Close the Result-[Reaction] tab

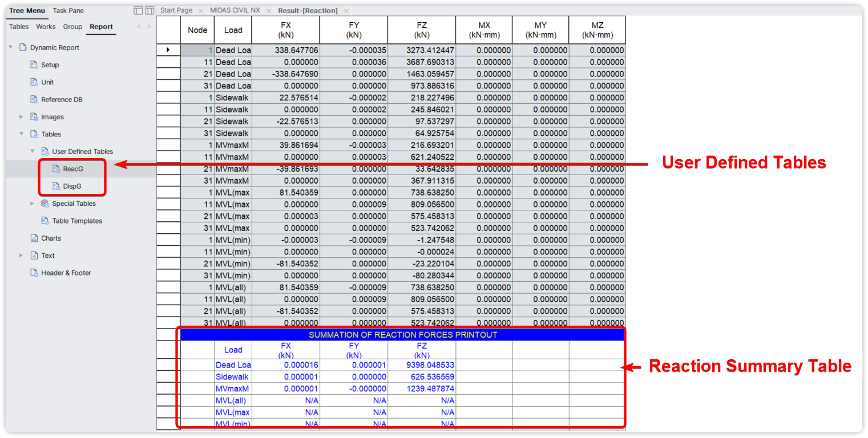pyautogui.click(x=346, y=11)
